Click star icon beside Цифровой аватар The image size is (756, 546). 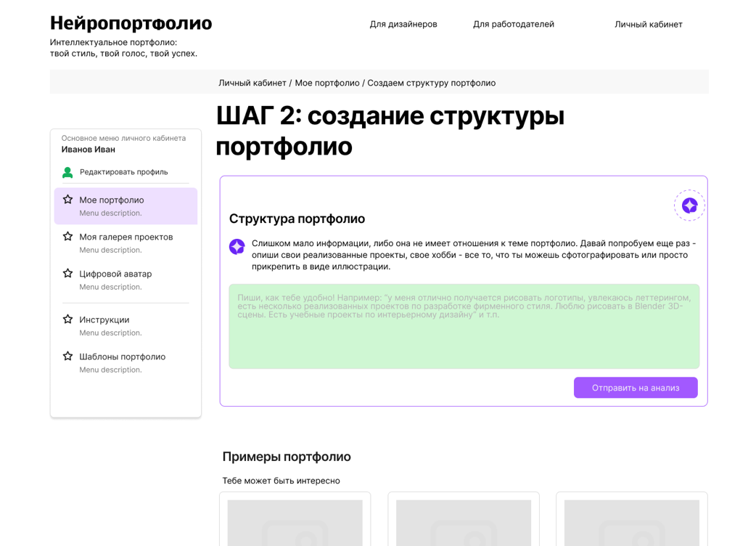tap(68, 274)
